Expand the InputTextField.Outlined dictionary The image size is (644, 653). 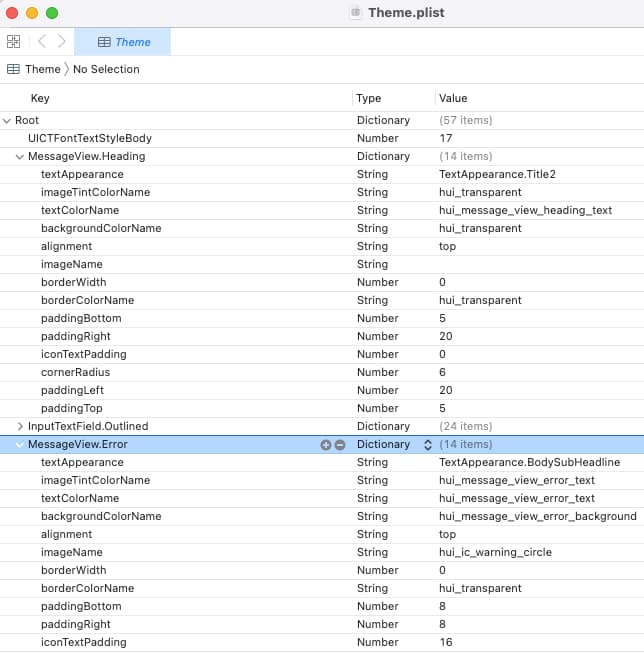click(20, 426)
